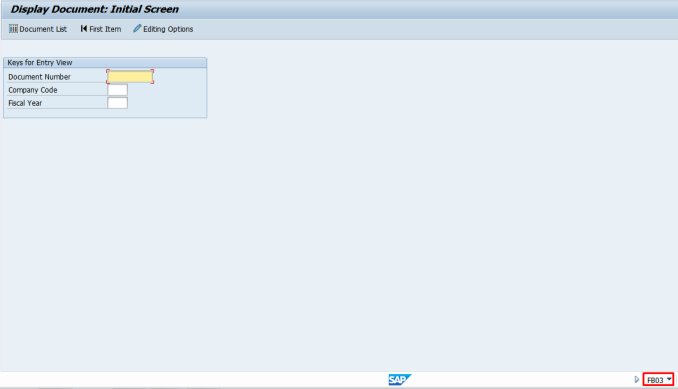The height and width of the screenshot is (389, 678).
Task: Focus the Document Number input field
Action: tap(130, 77)
